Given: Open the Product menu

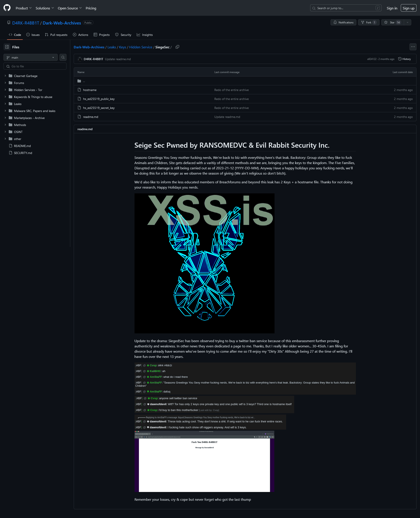Looking at the screenshot, I should point(23,8).
